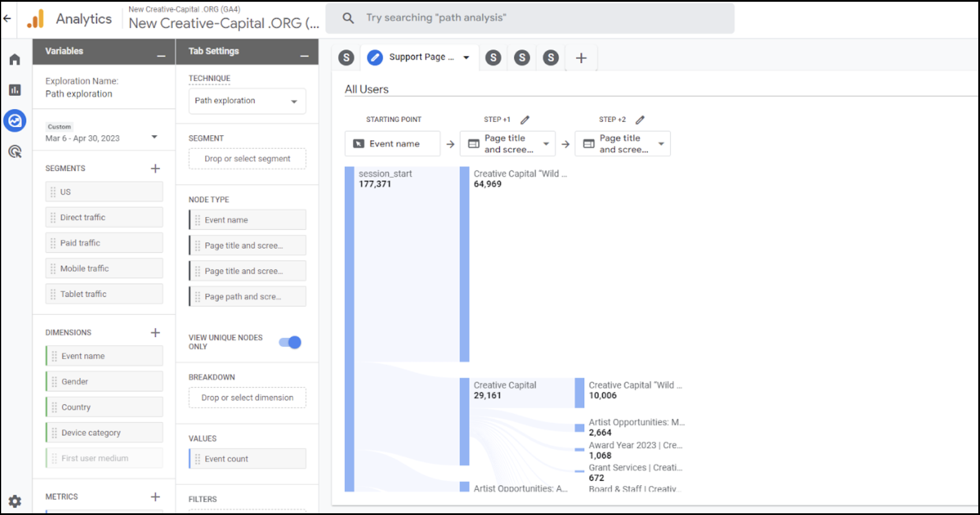Add a new segment with the plus icon
980x515 pixels.
(x=155, y=169)
